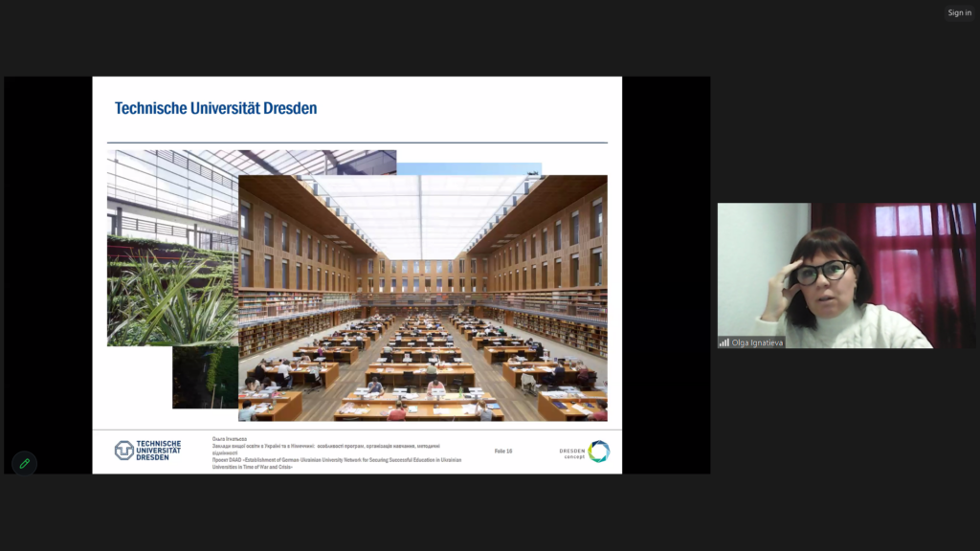Click the DAAD project description text

[337, 463]
